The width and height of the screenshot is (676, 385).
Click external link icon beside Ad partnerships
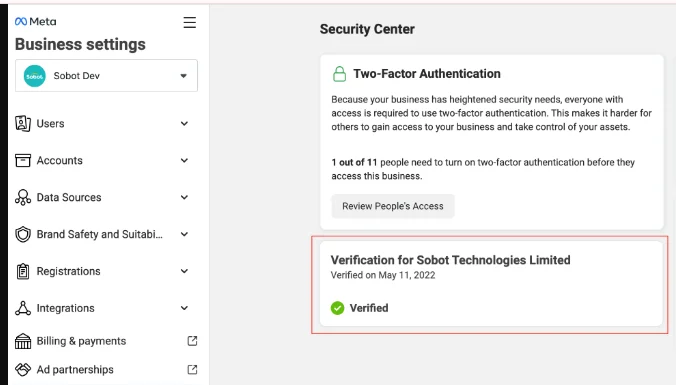pyautogui.click(x=192, y=369)
